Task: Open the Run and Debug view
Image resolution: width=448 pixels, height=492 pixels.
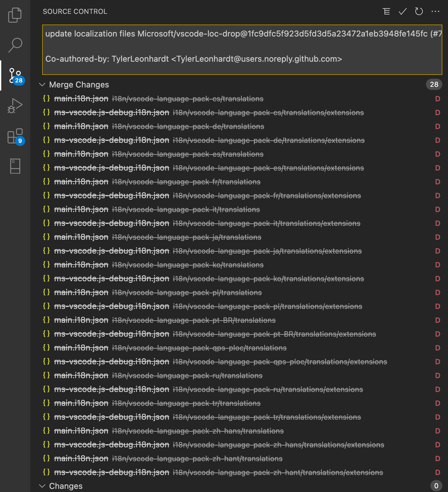Action: point(15,105)
